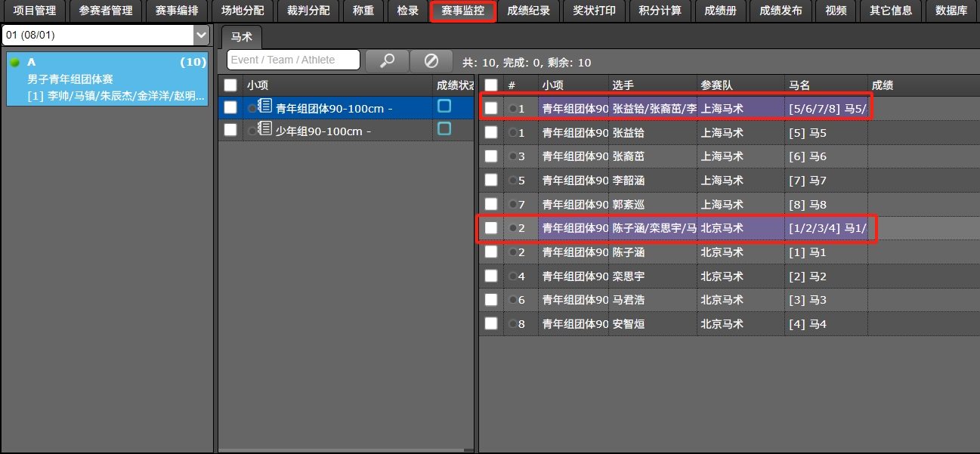The width and height of the screenshot is (980, 454).
Task: Open the 赛事监控 menu tab
Action: (462, 11)
